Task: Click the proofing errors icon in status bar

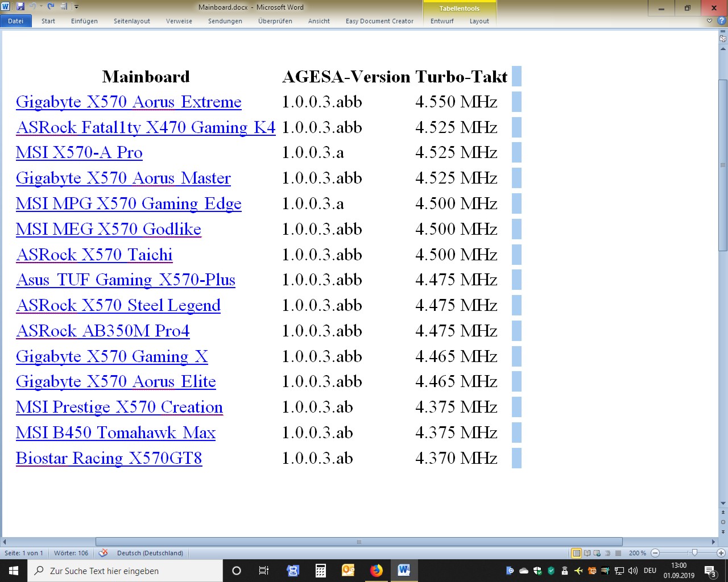Action: pyautogui.click(x=103, y=553)
